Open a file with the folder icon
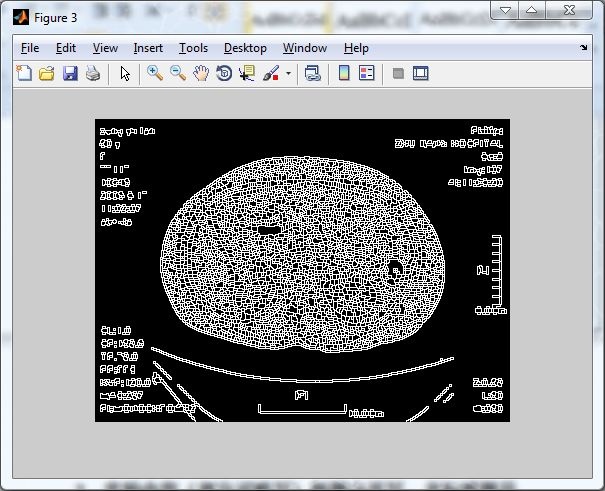 47,73
